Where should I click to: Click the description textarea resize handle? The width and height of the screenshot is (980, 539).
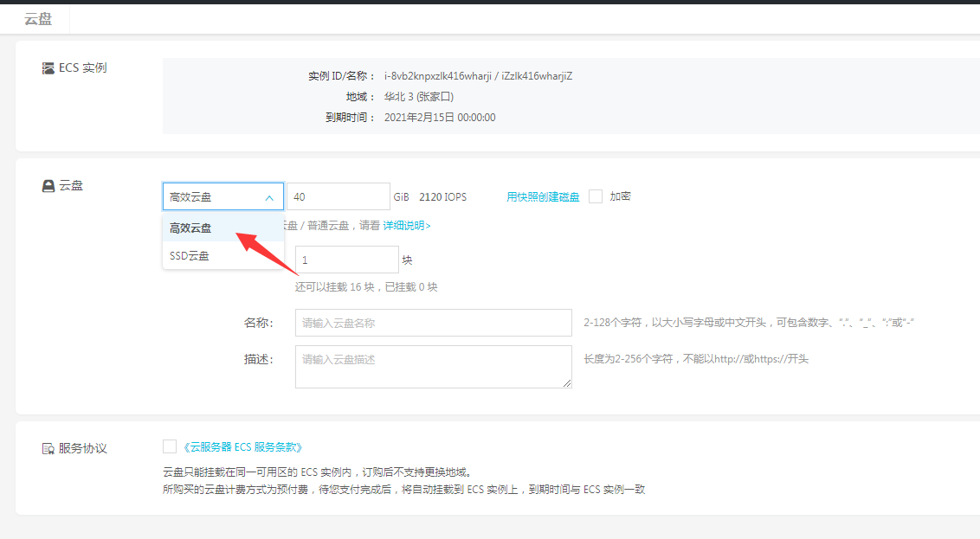click(x=567, y=383)
